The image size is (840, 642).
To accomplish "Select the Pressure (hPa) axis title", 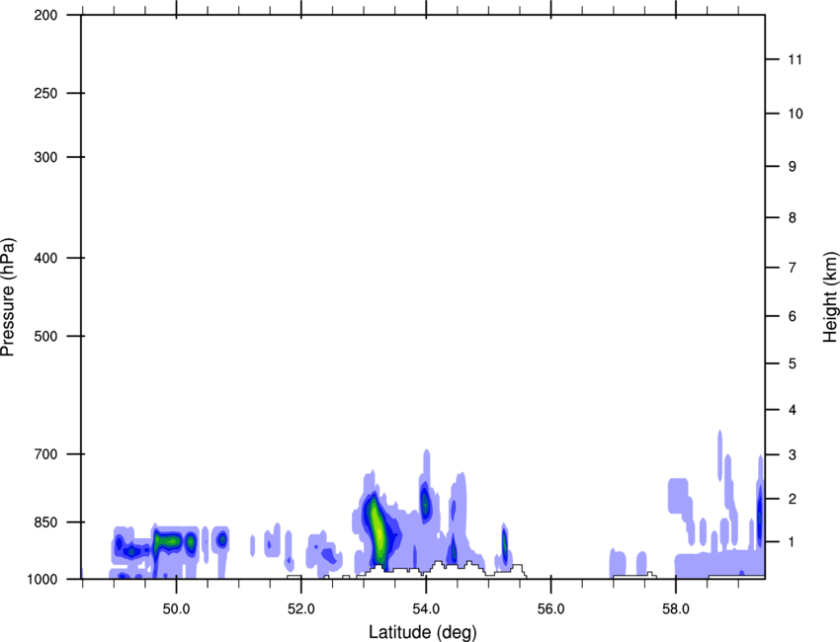I will tap(8, 297).
